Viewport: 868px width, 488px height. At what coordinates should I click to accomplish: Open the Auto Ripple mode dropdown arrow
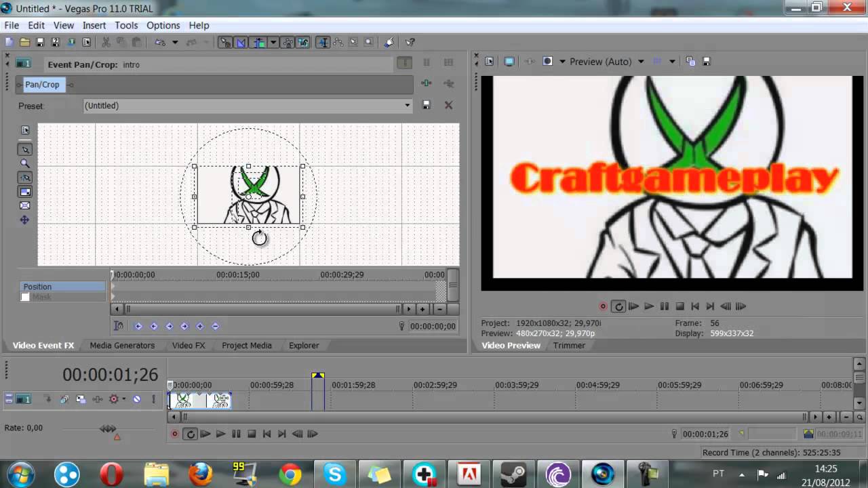point(273,42)
